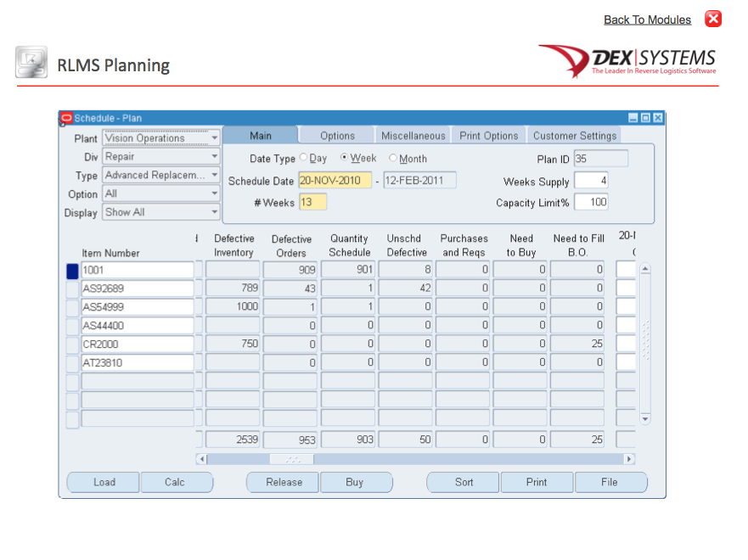
Task: Follow the Back To Modules link
Action: (647, 19)
